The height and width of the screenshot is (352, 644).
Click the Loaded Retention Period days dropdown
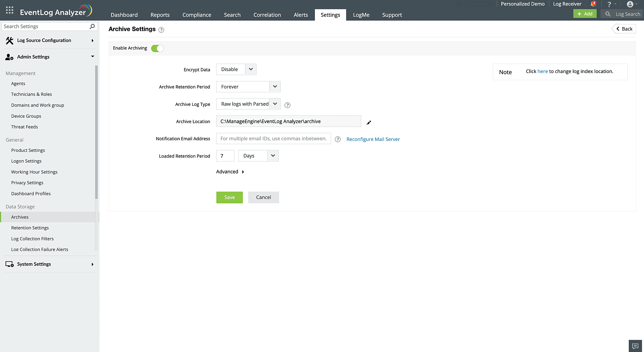pos(259,156)
